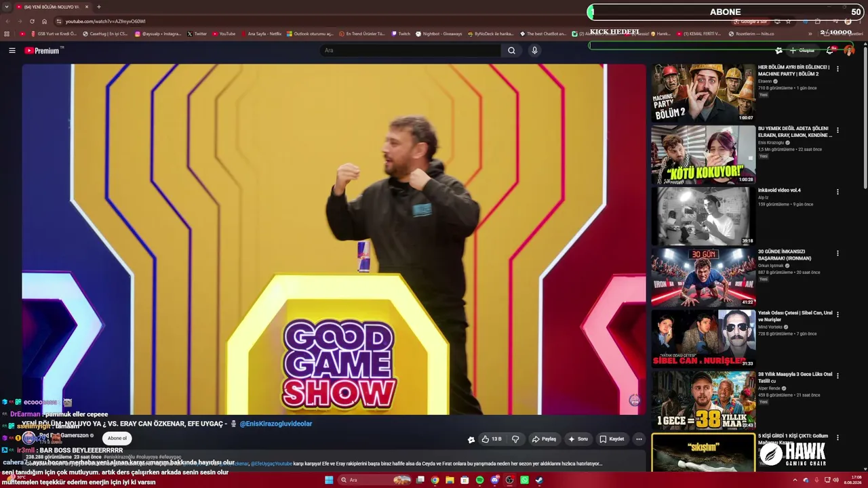Open options for 38 Yıllık Maaşıyla video
The image size is (868, 488).
837,376
